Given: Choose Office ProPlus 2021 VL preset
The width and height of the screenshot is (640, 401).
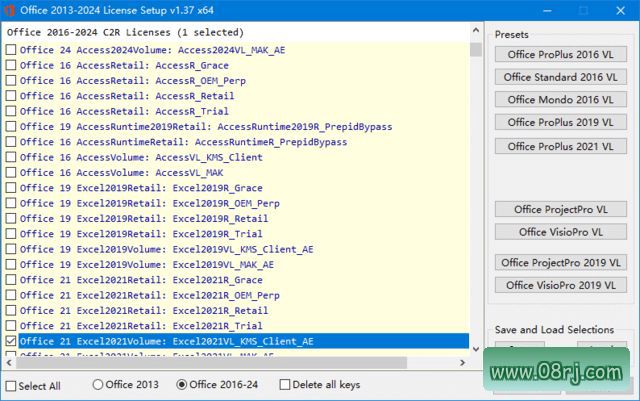Looking at the screenshot, I should pos(561,146).
